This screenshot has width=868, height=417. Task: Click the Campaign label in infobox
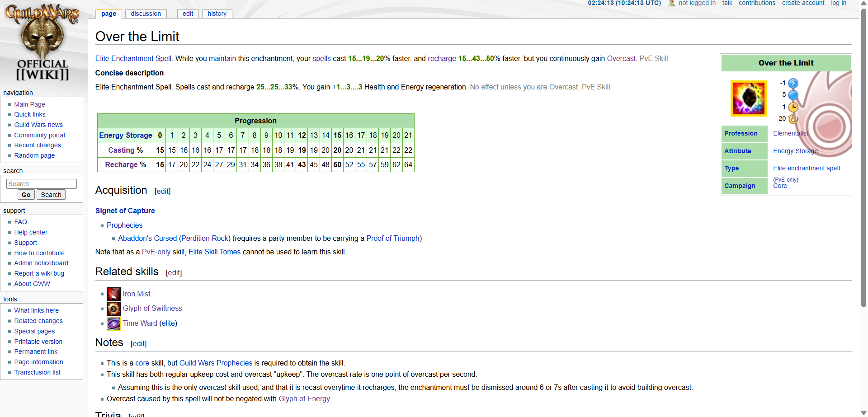[740, 186]
